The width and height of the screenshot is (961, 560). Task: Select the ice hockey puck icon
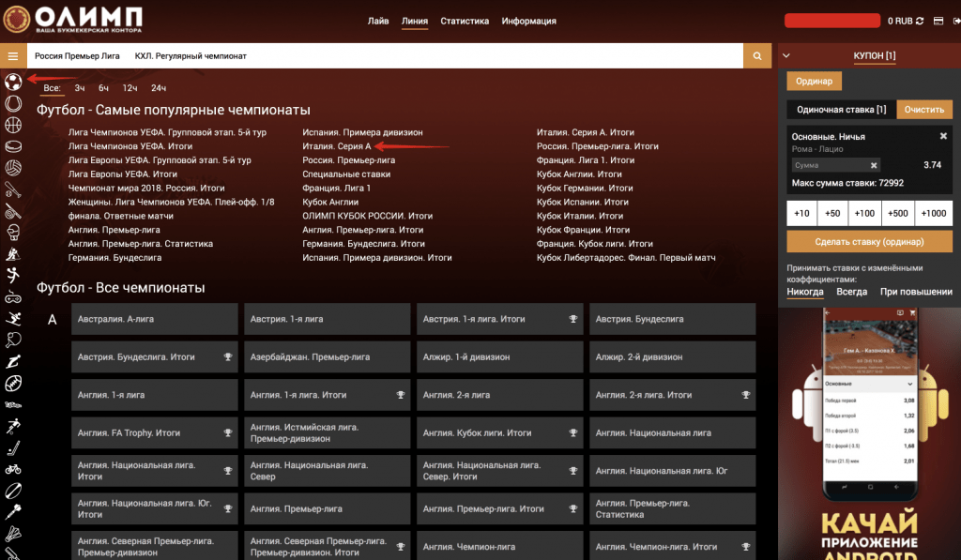[x=13, y=145]
